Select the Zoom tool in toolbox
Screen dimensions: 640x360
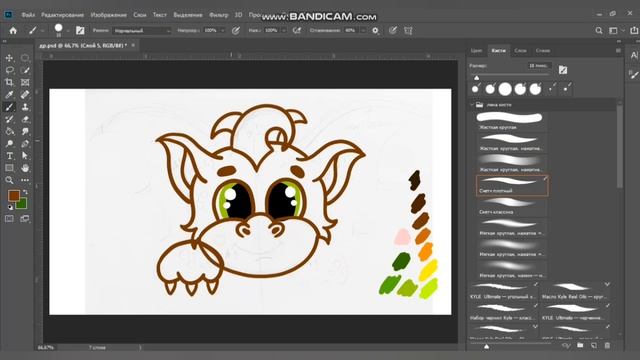[x=9, y=180]
